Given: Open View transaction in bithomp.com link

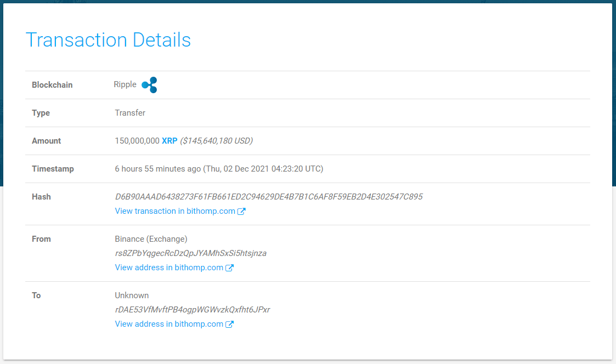Looking at the screenshot, I should click(175, 211).
